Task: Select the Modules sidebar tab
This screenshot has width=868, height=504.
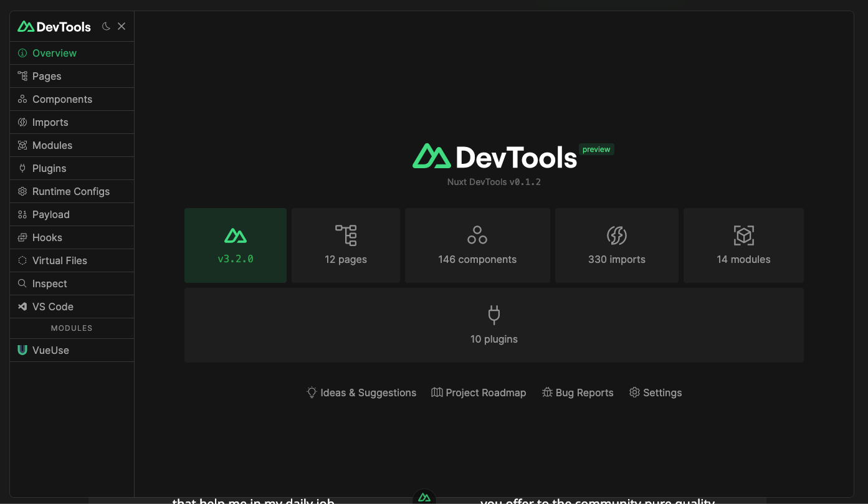Action: 72,145
